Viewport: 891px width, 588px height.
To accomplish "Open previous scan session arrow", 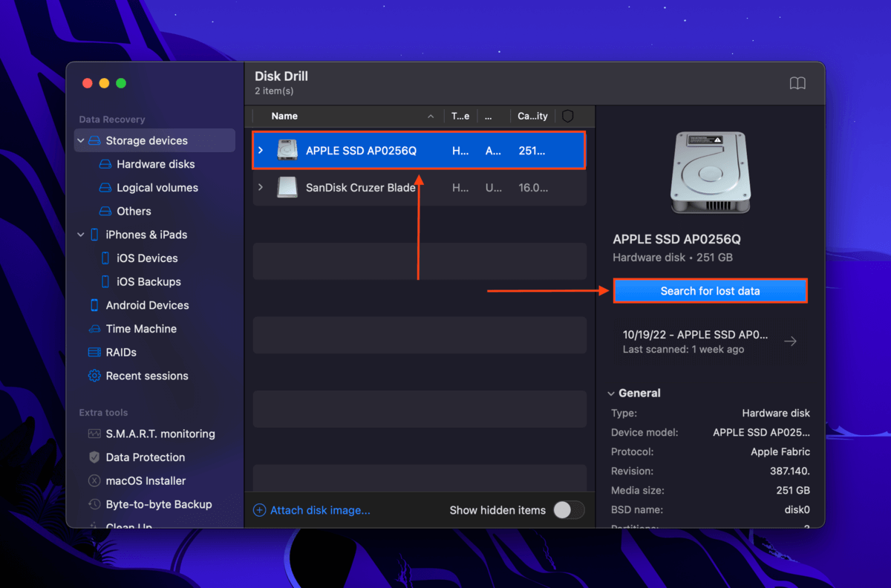I will click(x=791, y=342).
